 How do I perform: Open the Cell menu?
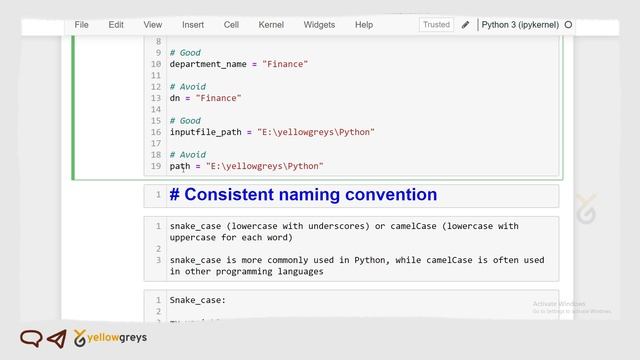point(231,25)
